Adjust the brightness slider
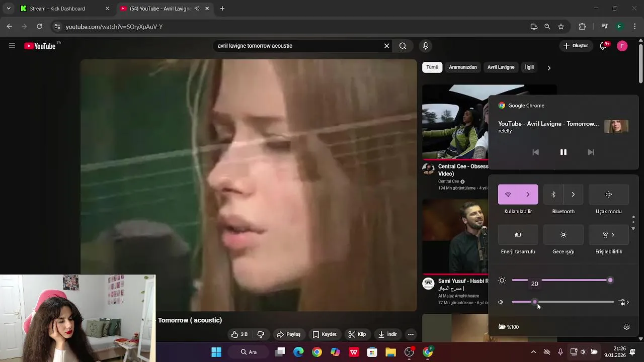 (x=562, y=280)
